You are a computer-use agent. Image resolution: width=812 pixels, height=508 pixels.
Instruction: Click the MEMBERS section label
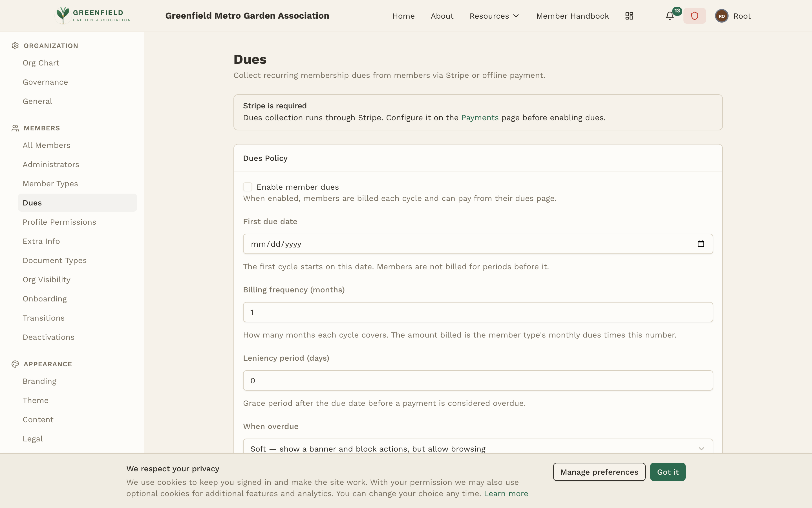click(x=42, y=128)
